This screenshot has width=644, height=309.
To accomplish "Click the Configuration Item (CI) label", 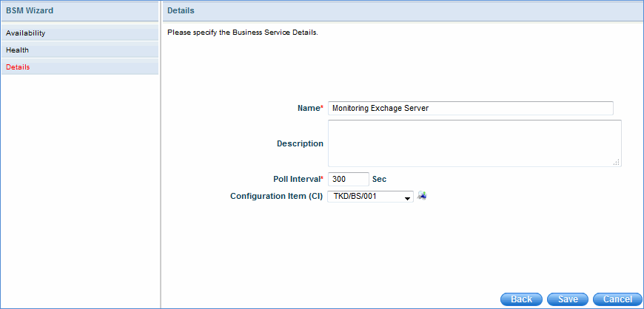I will click(276, 196).
